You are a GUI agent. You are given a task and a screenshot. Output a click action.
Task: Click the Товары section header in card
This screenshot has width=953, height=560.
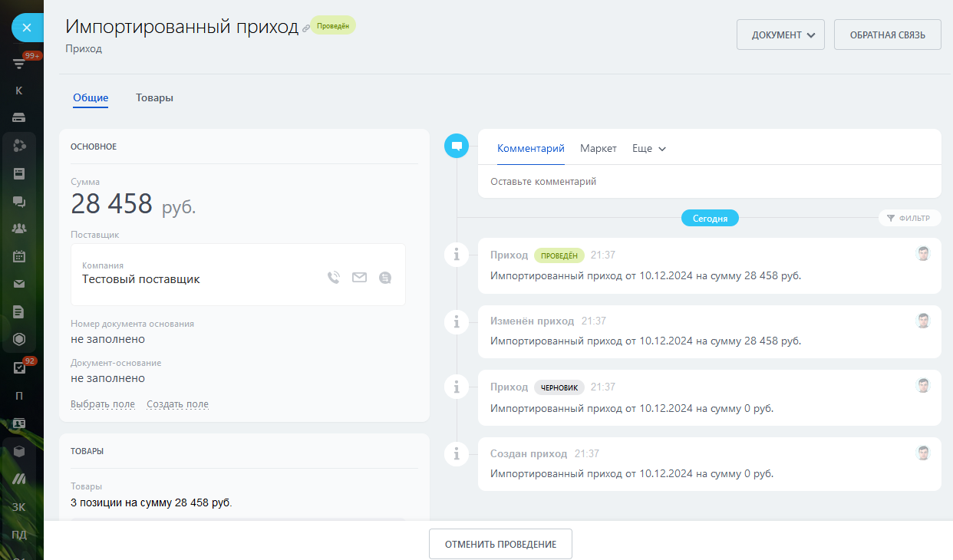click(x=87, y=451)
